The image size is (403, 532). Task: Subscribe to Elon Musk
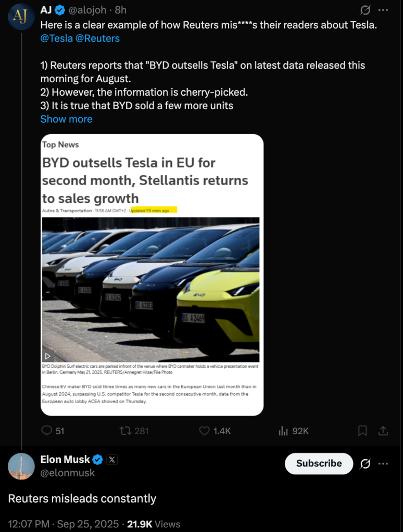tap(319, 463)
